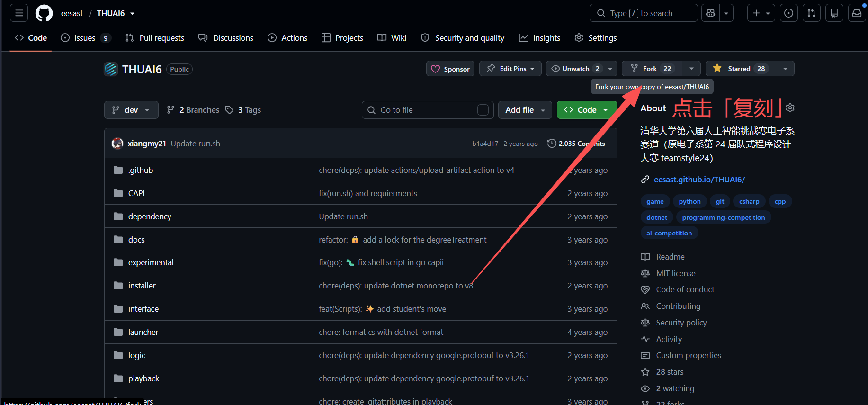Open the About settings gear icon
This screenshot has width=868, height=405.
(790, 108)
